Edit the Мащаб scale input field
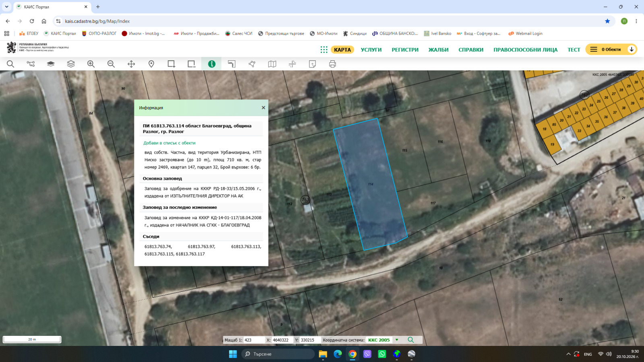The width and height of the screenshot is (644, 362). coord(254,340)
